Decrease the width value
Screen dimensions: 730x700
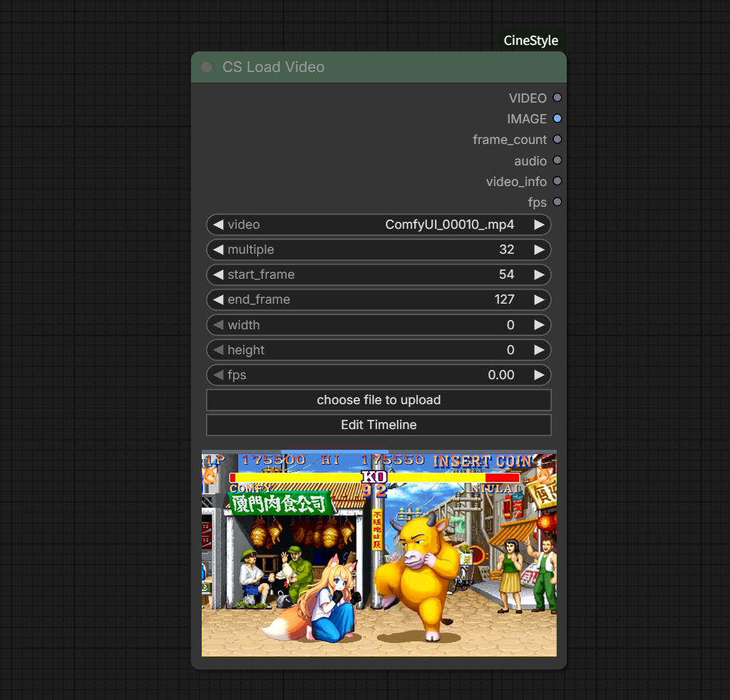pos(218,324)
